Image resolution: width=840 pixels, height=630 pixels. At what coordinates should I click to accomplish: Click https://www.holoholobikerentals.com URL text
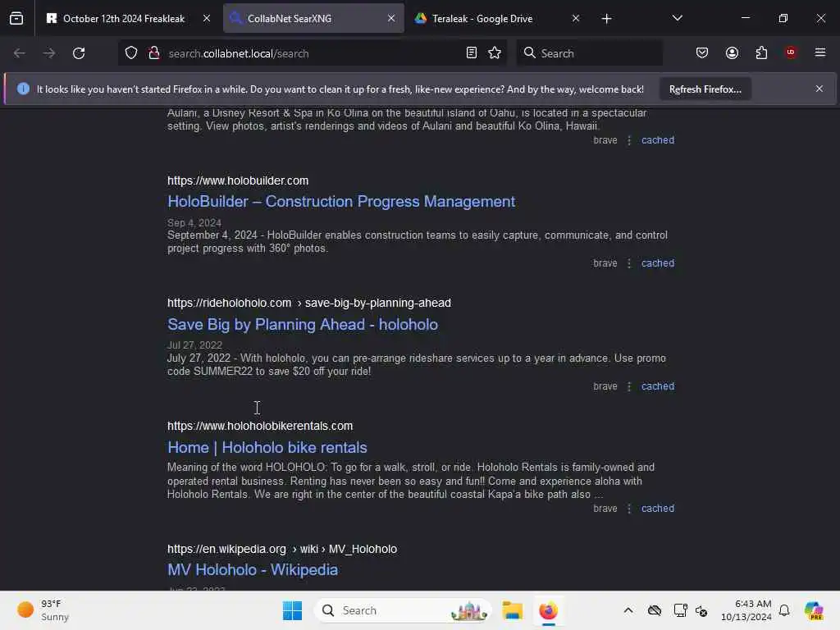coord(260,426)
